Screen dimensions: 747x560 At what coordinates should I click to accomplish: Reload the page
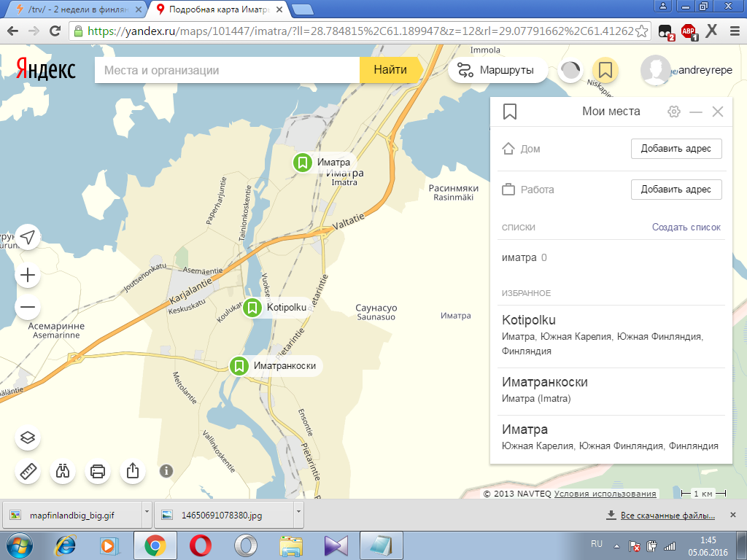(x=55, y=31)
